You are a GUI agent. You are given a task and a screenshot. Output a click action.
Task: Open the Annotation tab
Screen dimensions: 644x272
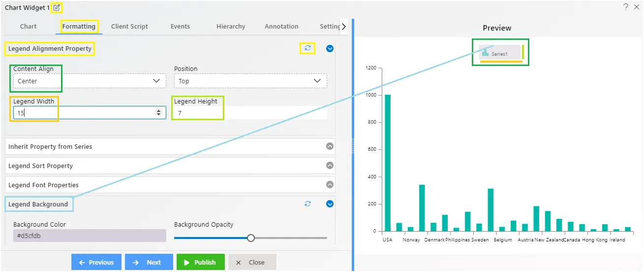point(281,27)
